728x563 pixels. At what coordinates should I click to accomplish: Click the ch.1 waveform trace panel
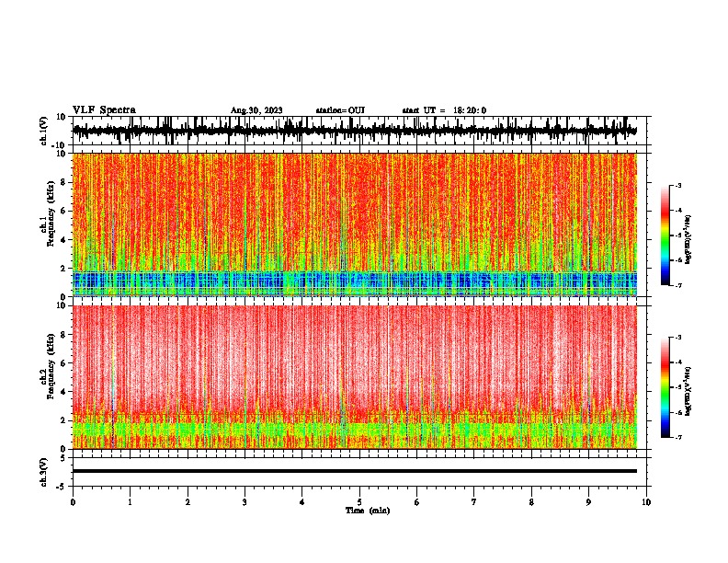point(359,131)
